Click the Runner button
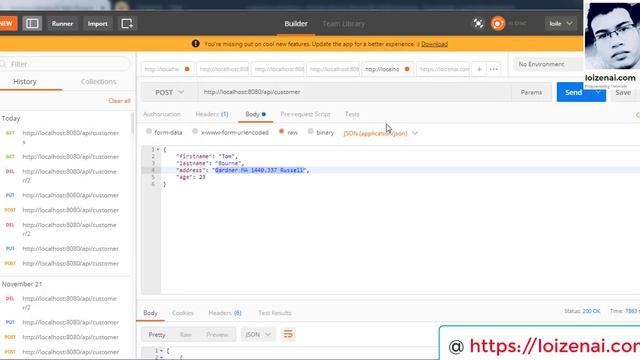Viewport: 640px width, 360px height. [x=62, y=24]
